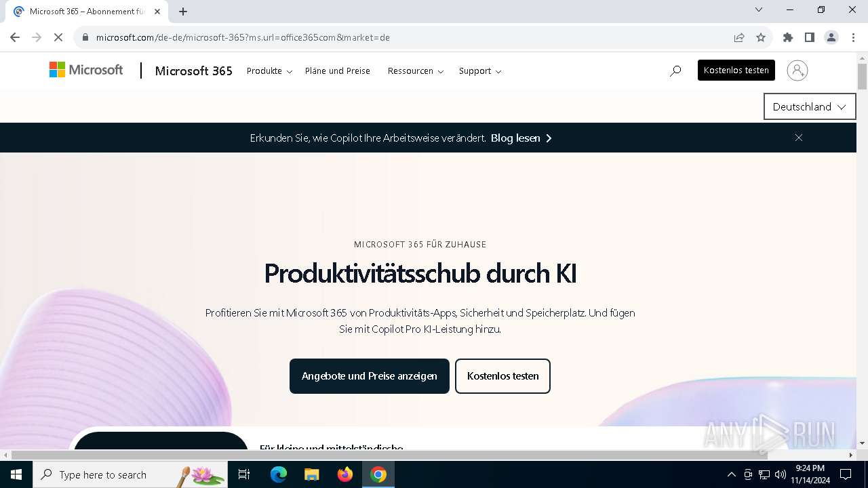
Task: Close the Microsoft 365 tab
Action: pyautogui.click(x=158, y=12)
